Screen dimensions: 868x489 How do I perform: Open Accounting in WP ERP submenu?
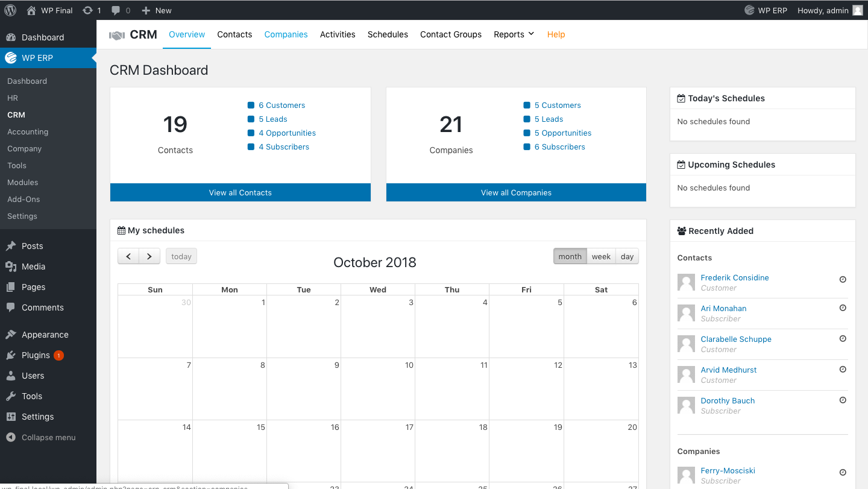point(28,131)
